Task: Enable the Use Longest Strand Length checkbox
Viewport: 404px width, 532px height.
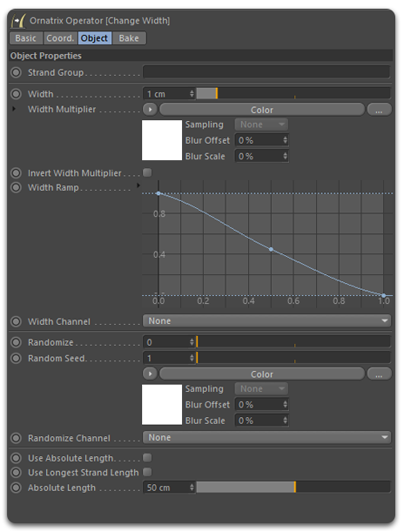Action: (147, 472)
